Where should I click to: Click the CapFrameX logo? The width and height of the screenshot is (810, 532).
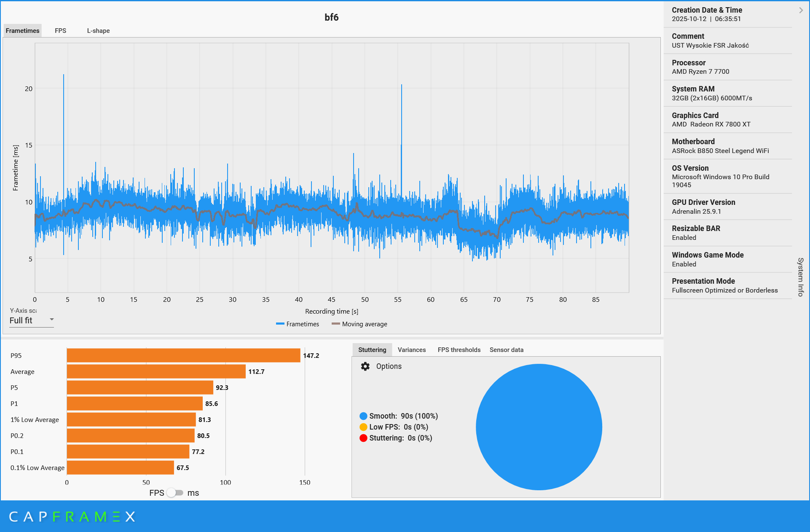[x=72, y=516]
